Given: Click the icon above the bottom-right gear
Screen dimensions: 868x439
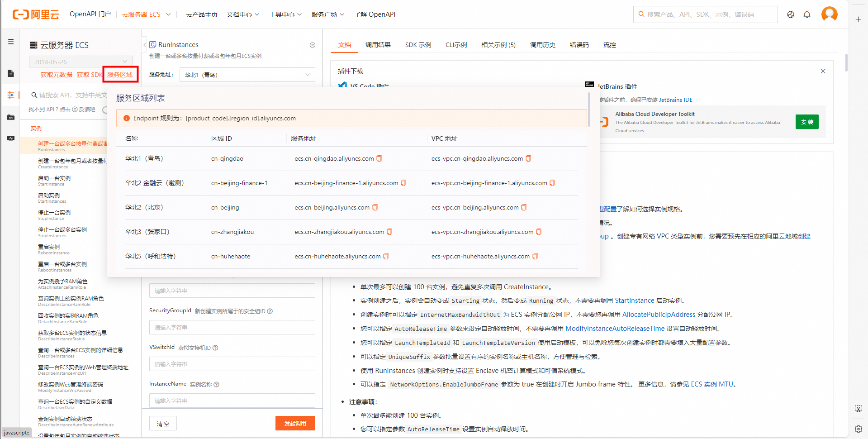Looking at the screenshot, I should 859,409.
